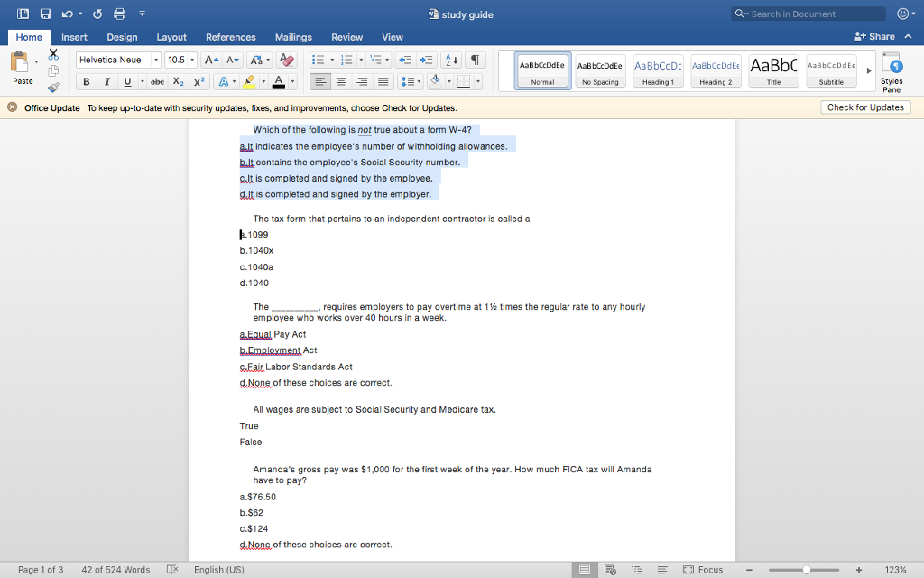Apply the font color swatch

click(279, 82)
